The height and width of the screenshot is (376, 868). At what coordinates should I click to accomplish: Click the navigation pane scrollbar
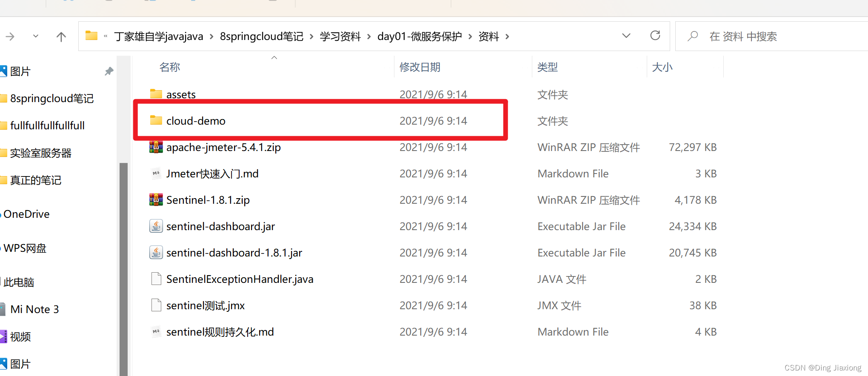click(123, 269)
